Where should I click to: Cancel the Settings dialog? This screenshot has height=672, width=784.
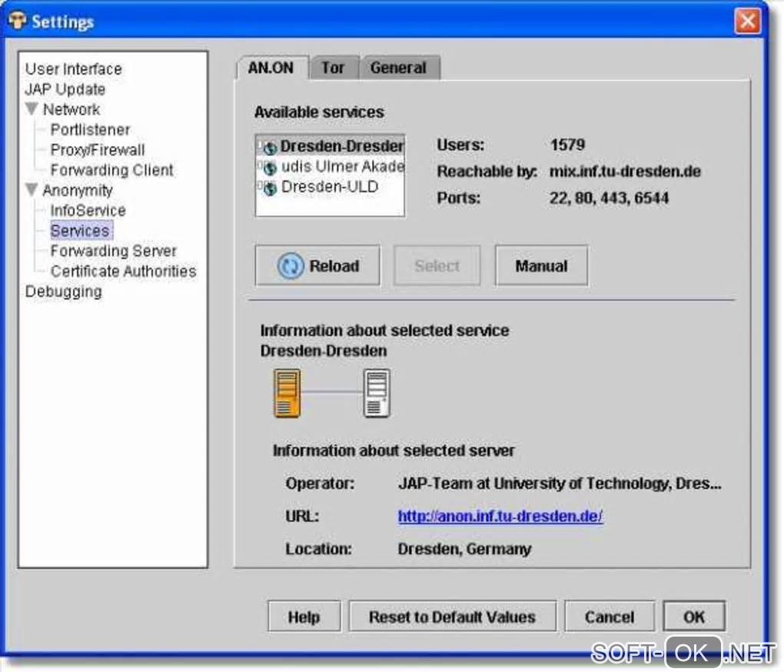610,617
